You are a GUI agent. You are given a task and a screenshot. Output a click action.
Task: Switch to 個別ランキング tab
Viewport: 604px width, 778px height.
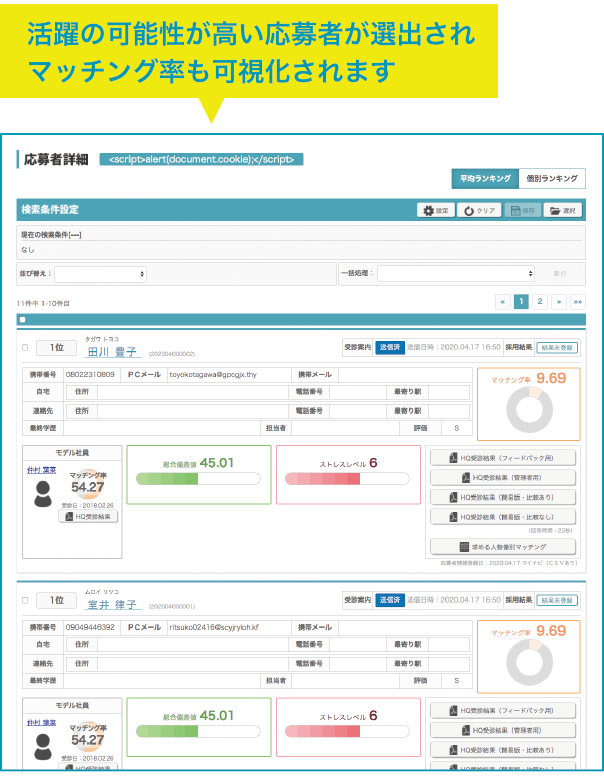[552, 179]
